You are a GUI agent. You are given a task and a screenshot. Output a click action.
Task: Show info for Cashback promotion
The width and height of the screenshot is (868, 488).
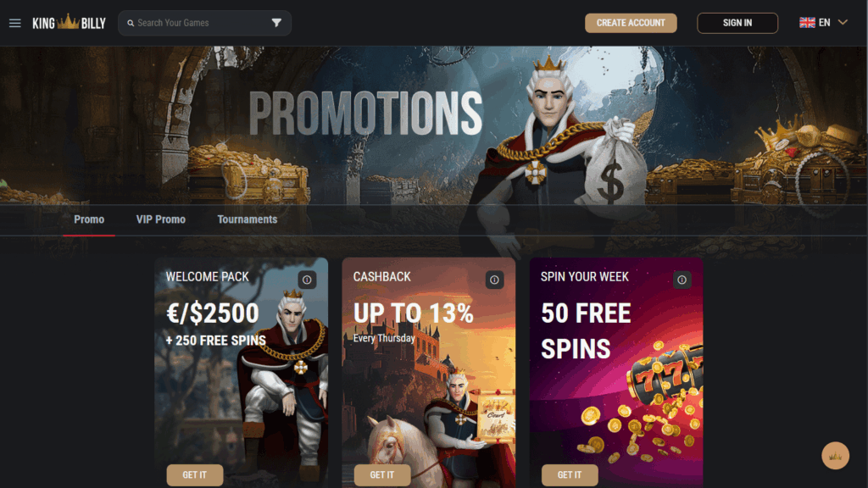click(494, 280)
